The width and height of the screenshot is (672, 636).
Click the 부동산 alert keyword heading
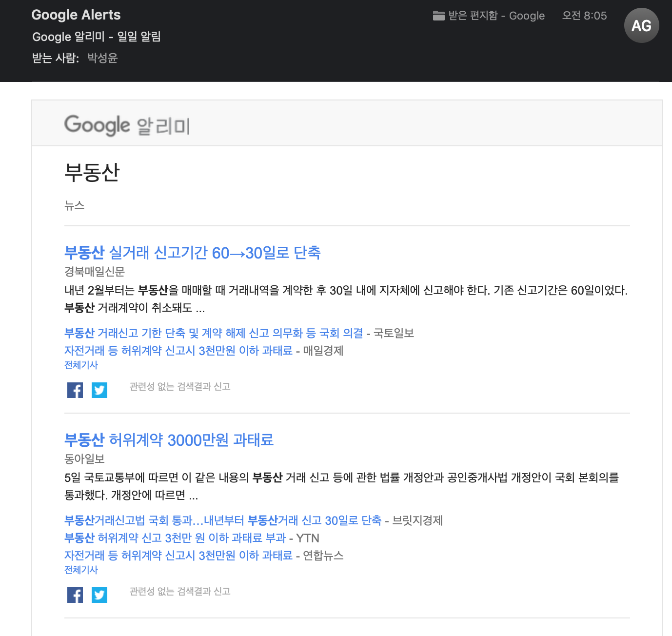coord(92,172)
